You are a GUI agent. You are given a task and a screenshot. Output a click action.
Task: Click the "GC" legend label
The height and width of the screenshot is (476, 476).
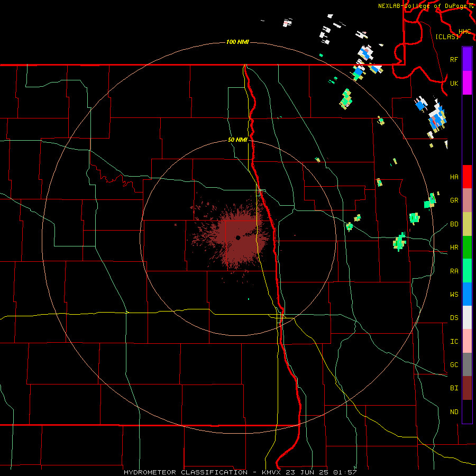tap(454, 364)
